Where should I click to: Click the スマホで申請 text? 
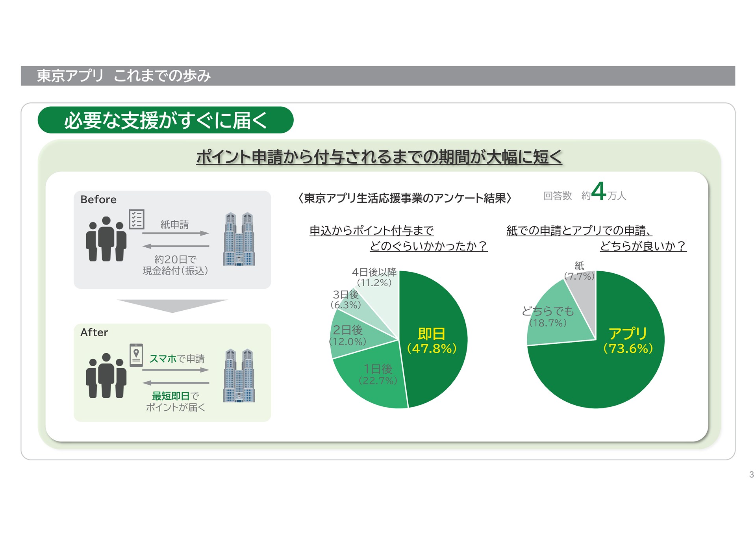click(177, 359)
